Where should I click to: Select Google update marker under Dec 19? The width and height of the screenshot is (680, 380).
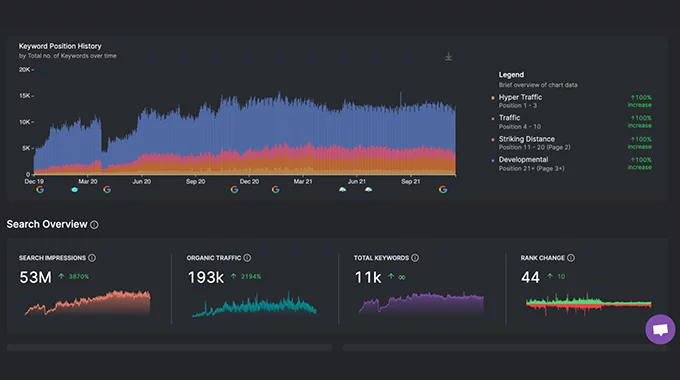tap(40, 190)
